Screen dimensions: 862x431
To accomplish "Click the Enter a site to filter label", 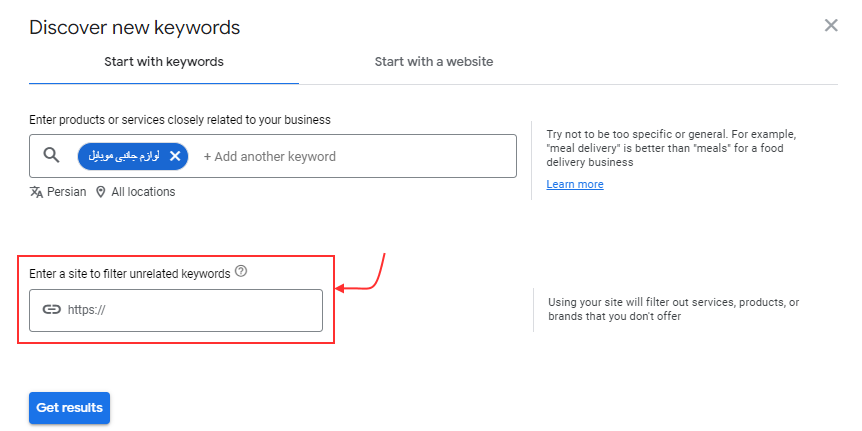I will pyautogui.click(x=130, y=273).
